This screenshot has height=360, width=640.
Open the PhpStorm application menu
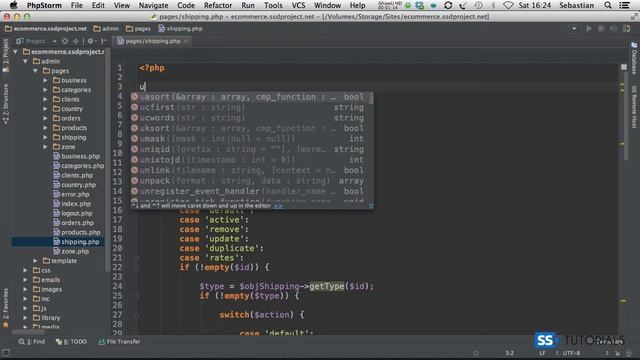tap(44, 5)
